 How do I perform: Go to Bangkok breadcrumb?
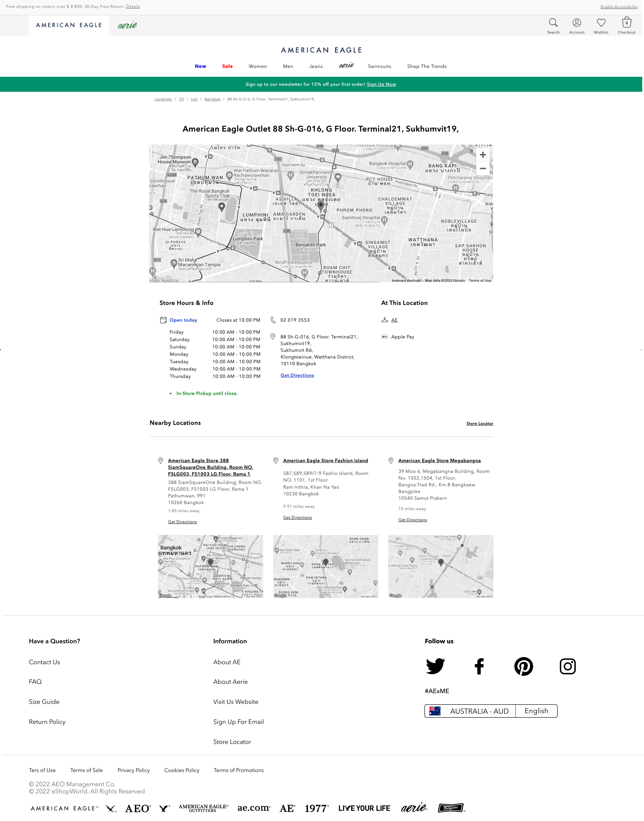point(212,99)
